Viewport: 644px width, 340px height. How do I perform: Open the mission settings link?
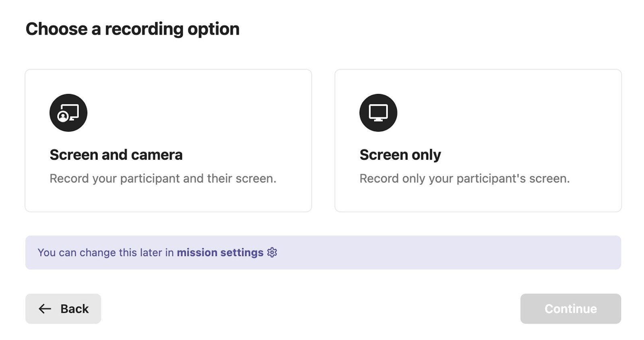[220, 252]
